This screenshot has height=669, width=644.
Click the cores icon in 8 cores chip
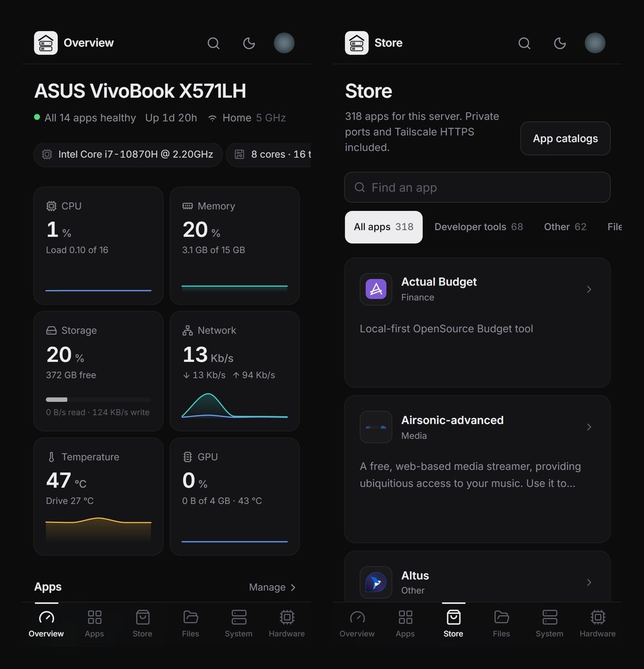point(239,154)
